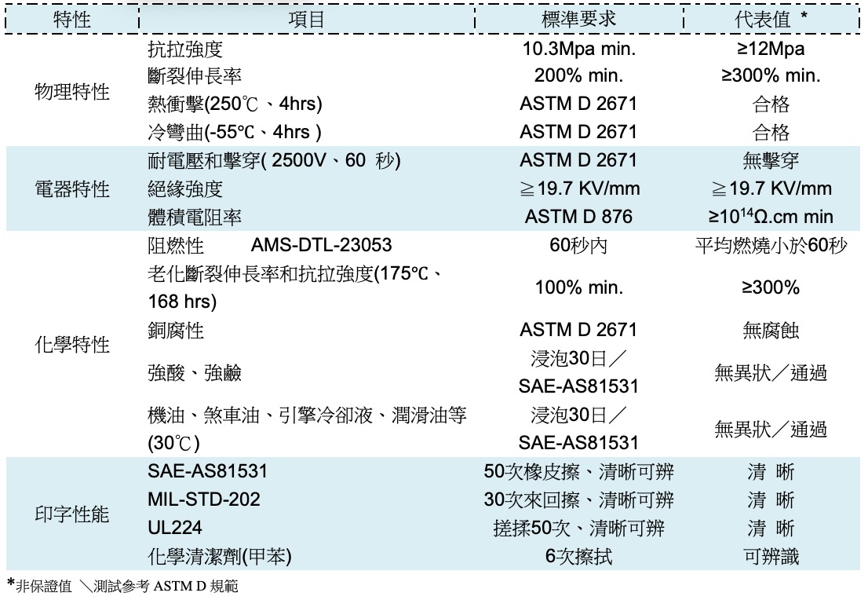This screenshot has height=600, width=868.
Task: Select the 項目 column header
Action: tap(306, 20)
